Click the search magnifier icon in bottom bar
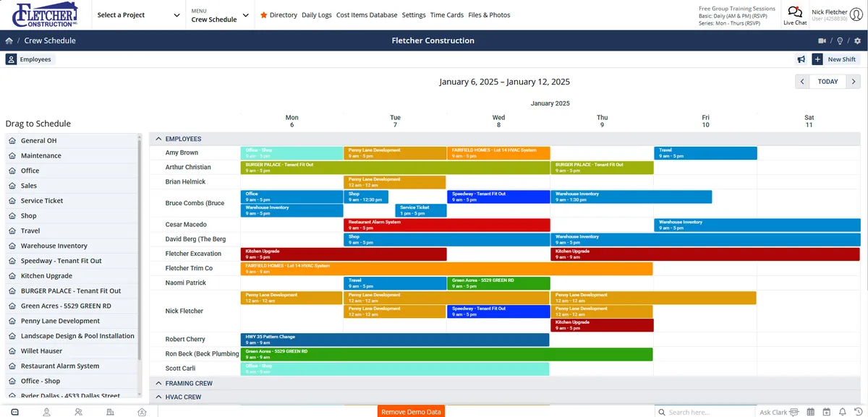This screenshot has width=868, height=417. coord(661,412)
